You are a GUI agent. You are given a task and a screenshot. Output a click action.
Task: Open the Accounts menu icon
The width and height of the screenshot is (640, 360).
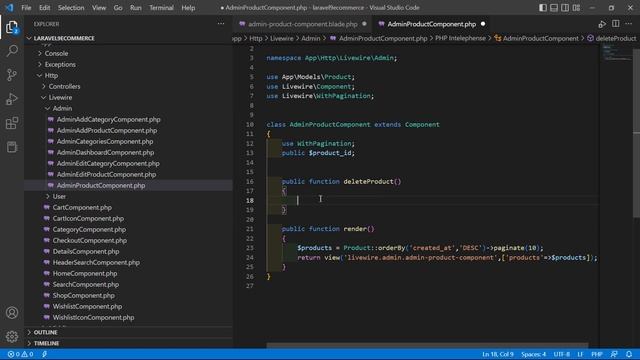(12, 313)
